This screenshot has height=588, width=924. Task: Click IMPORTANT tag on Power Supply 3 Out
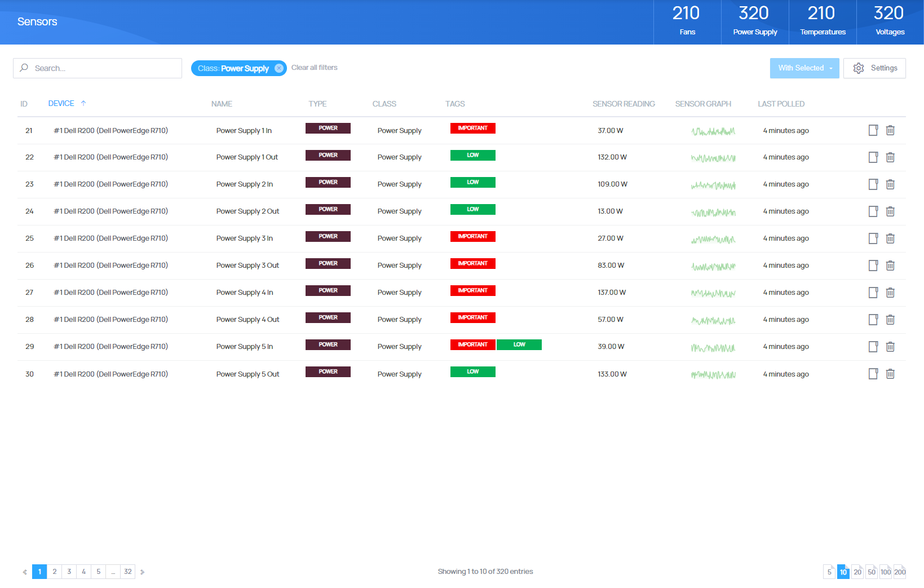(473, 263)
